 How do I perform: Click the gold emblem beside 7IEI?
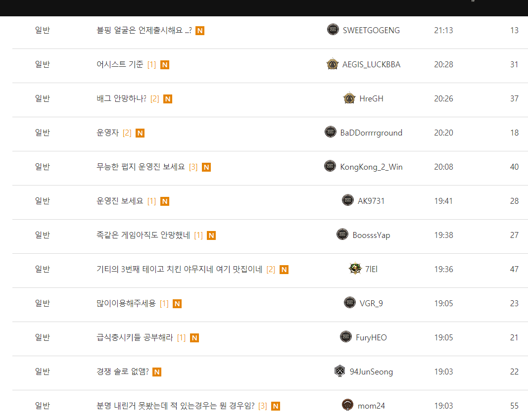(355, 269)
